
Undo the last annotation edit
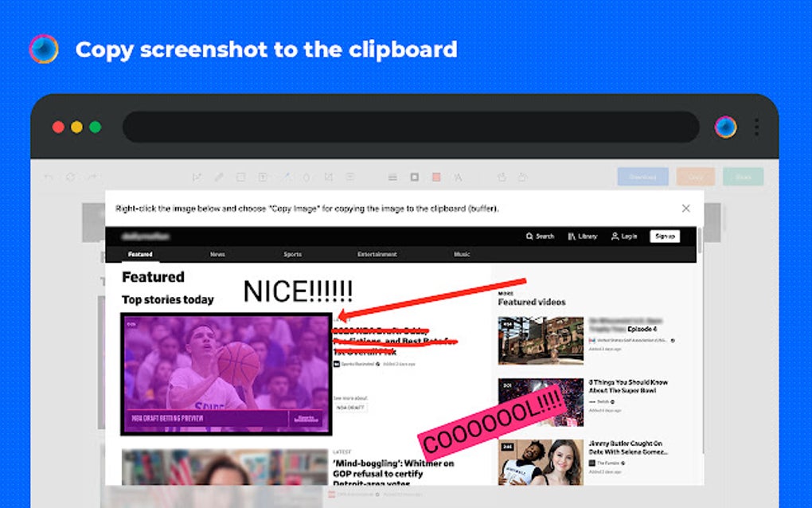click(x=48, y=177)
